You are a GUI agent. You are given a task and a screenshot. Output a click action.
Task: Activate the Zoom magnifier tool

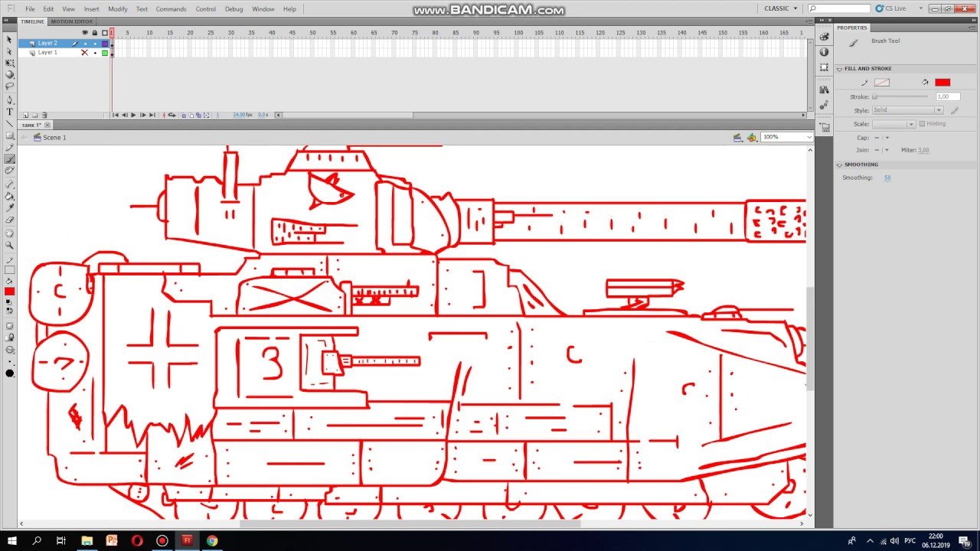(x=9, y=246)
